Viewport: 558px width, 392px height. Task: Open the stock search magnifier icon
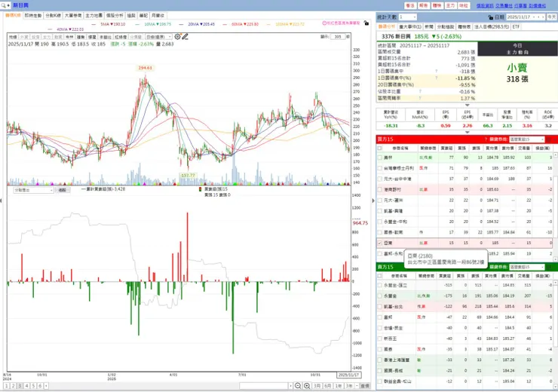coord(3,5)
